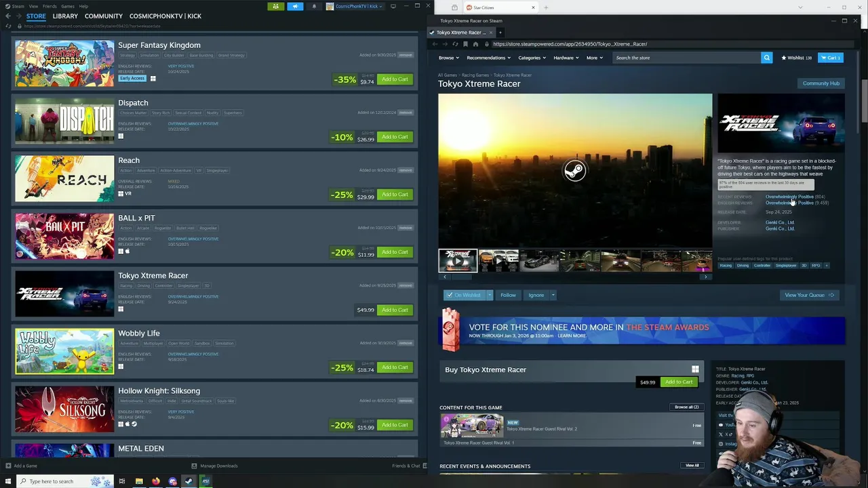
Task: Open the Cart 1 button
Action: click(830, 58)
